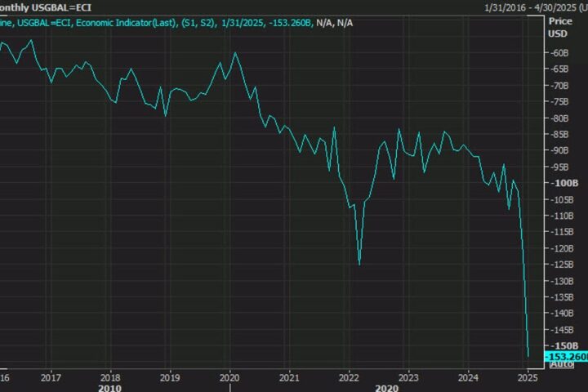Viewport: 588px width, 392px height.
Task: Jump to the 2023 year marker
Action: tap(408, 378)
